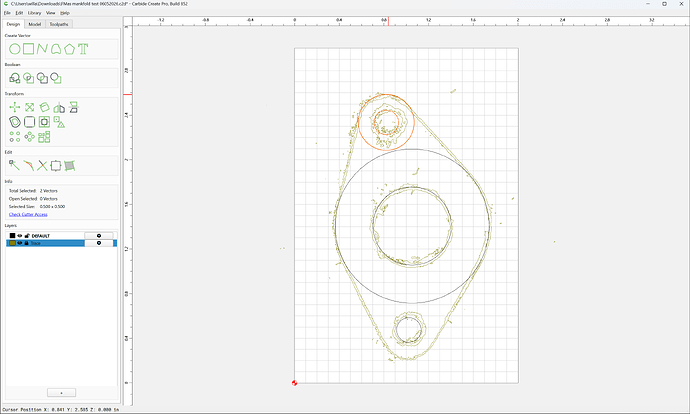The width and height of the screenshot is (690, 414).
Task: Open DEFAULT layer color swatch
Action: pos(12,236)
